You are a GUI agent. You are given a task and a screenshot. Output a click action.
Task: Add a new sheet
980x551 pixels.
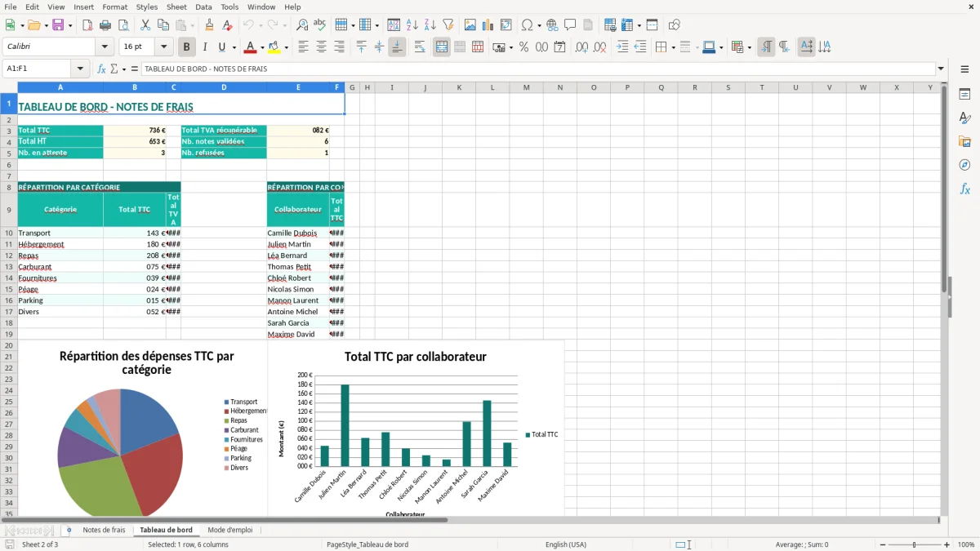pos(69,530)
